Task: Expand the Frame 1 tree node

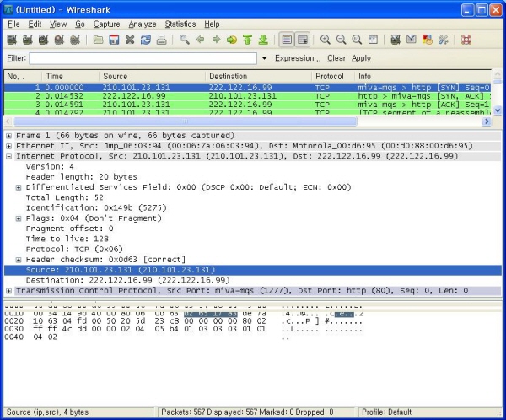Action: click(8, 136)
